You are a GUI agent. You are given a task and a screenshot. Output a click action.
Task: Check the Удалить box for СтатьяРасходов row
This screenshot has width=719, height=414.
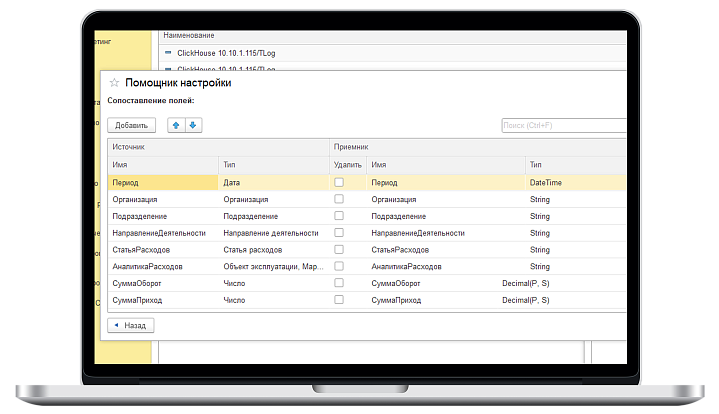[x=339, y=249]
